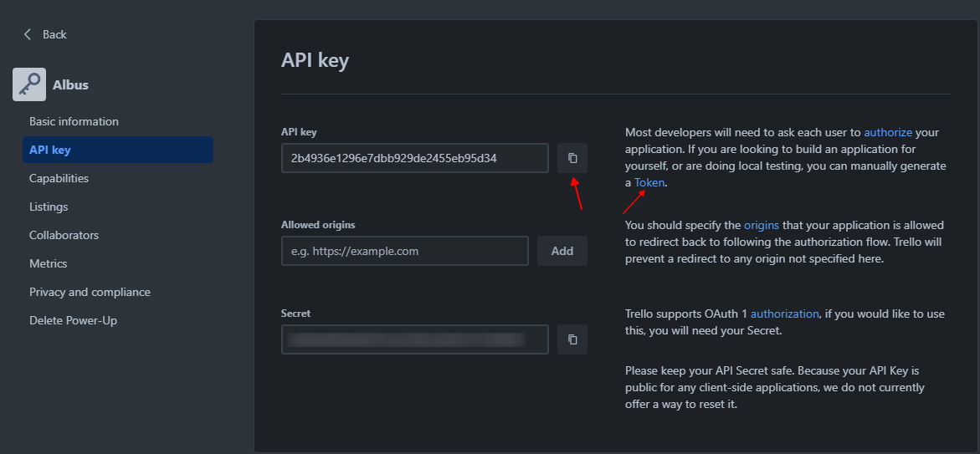
Task: Open the Capabilities page
Action: pyautogui.click(x=59, y=178)
